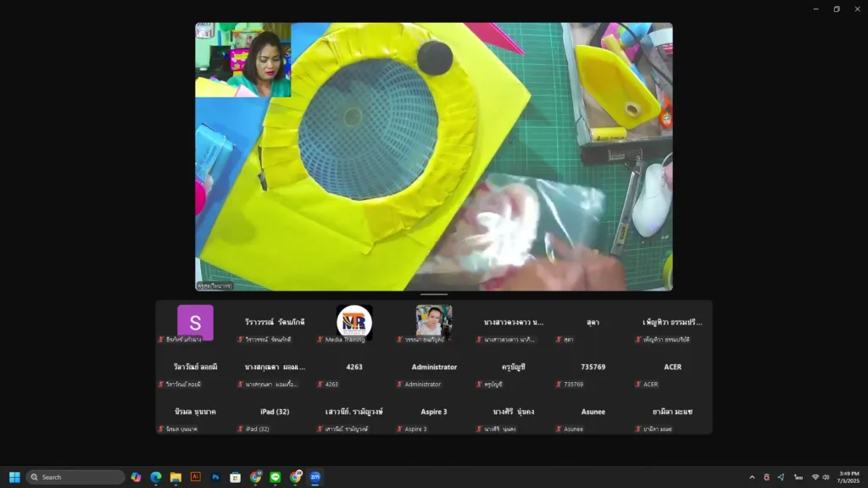Screen dimensions: 868x488
Task: Click the divider handle above the participant gallery
Action: [433, 295]
